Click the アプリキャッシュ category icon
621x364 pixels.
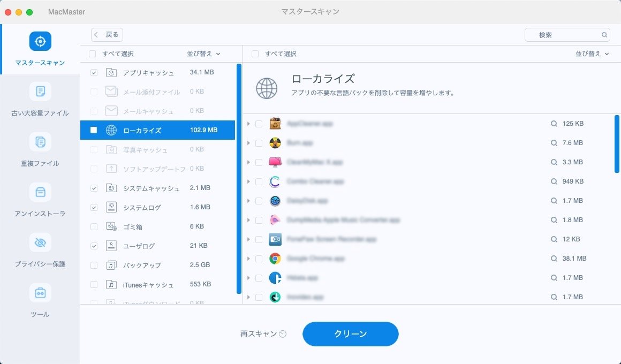tap(111, 72)
